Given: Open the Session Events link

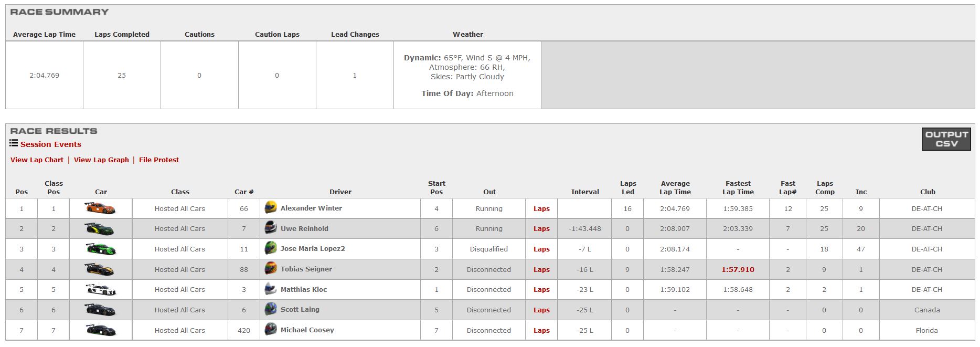Looking at the screenshot, I should tap(50, 144).
